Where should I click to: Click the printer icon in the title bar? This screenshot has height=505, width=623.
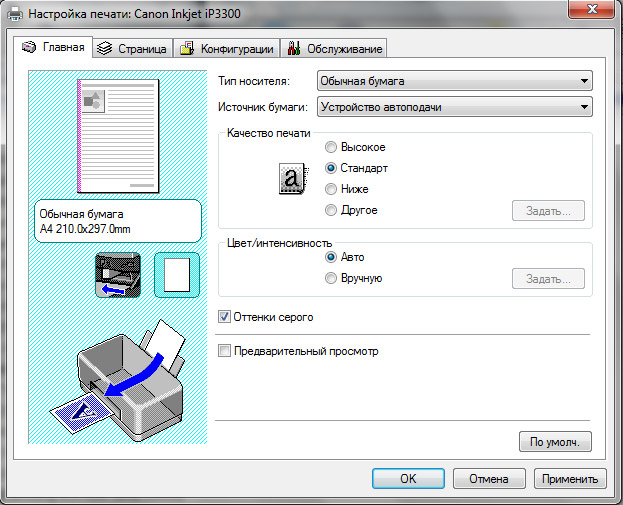(x=15, y=14)
